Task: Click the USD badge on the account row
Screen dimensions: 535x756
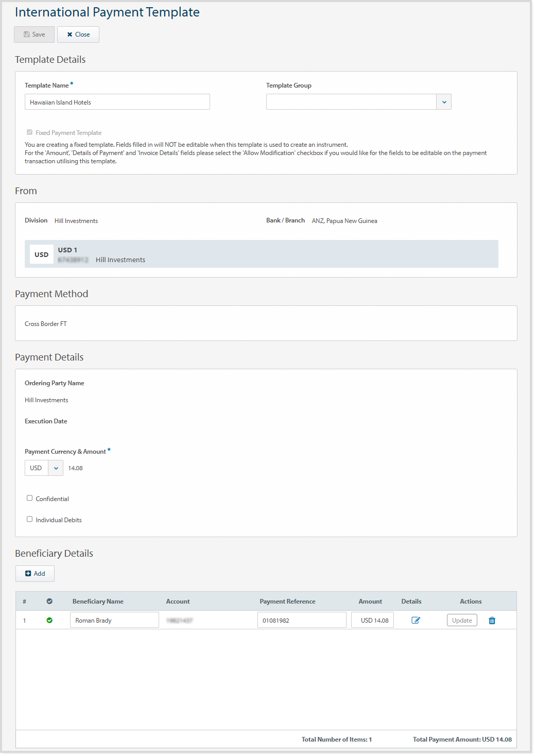Action: tap(41, 254)
